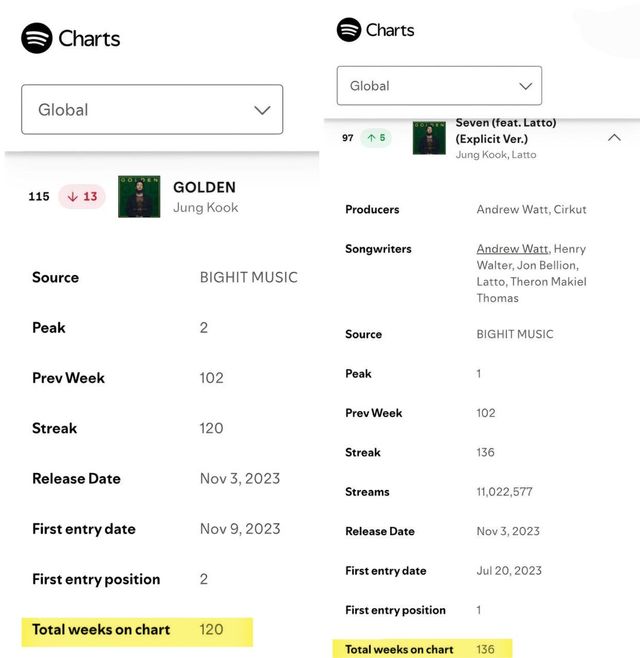Select the First entry date Jul 20, 2023
Screen dimensions: 640x658
(509, 571)
